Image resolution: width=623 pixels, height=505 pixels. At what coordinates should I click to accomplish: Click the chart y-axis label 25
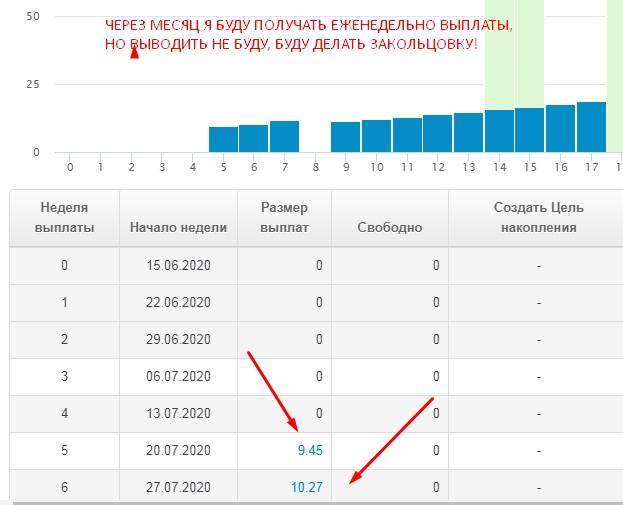[33, 84]
